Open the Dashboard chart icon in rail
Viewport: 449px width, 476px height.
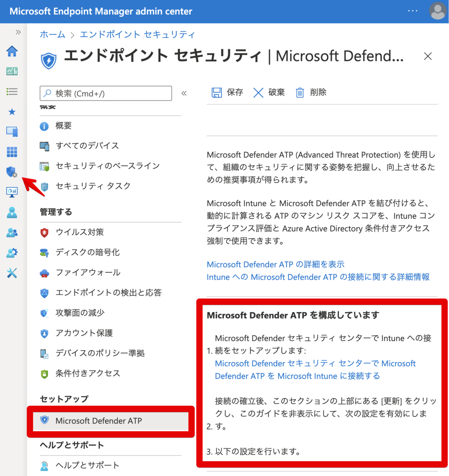(x=12, y=71)
